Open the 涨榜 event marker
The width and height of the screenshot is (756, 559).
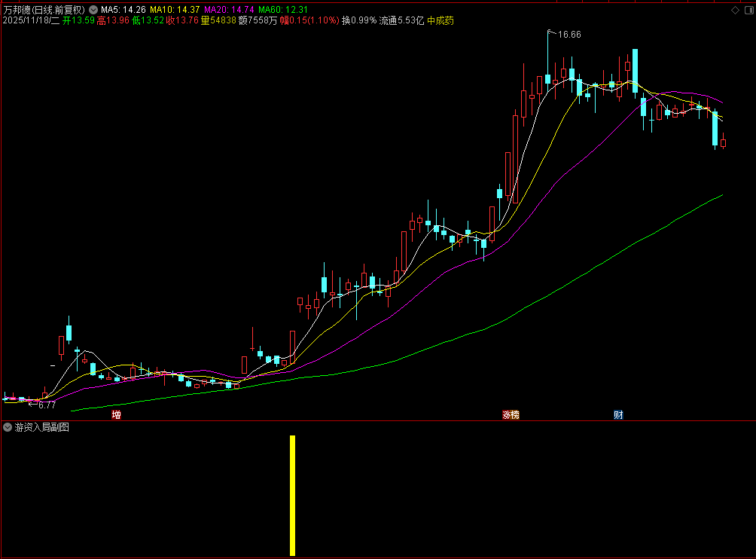tap(511, 415)
